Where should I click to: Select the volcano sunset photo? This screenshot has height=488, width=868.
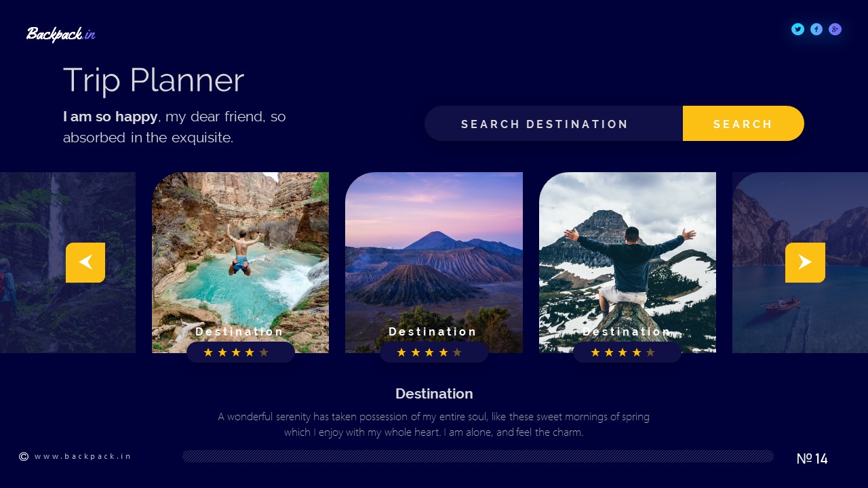tap(434, 262)
